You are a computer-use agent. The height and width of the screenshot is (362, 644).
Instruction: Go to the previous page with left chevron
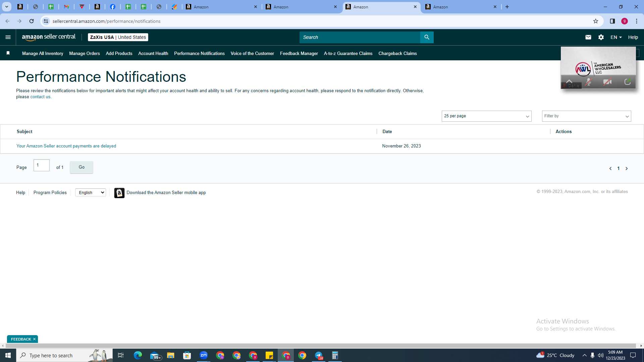point(610,169)
